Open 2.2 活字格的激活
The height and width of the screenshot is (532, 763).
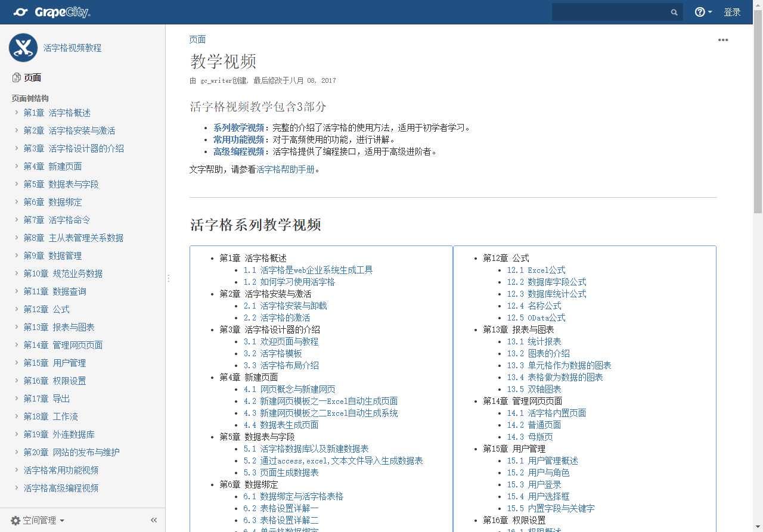[x=277, y=318]
